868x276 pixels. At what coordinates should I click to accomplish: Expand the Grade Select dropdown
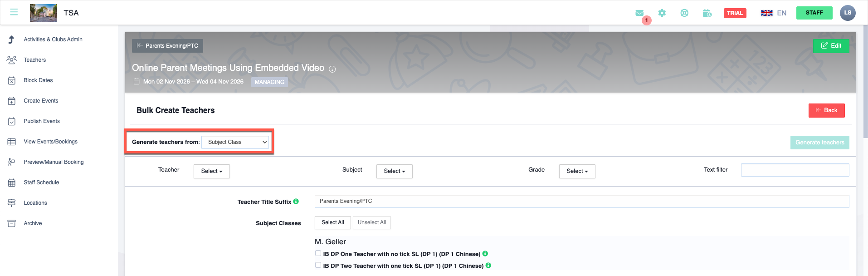coord(577,171)
